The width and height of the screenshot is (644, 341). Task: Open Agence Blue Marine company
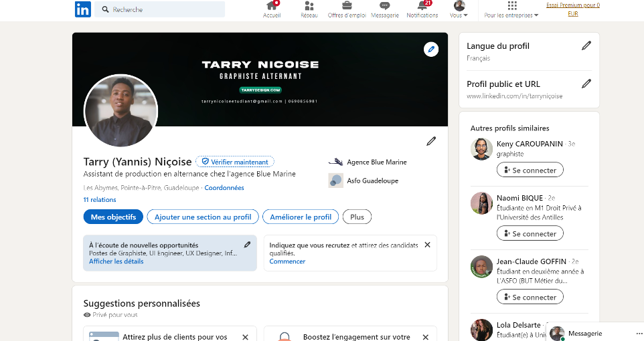click(377, 162)
